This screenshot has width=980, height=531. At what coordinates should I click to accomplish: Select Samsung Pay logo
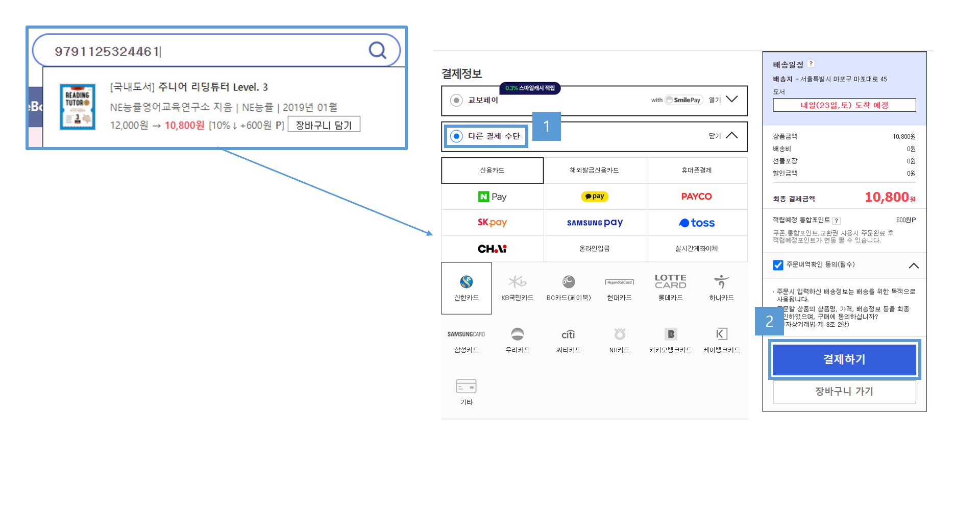click(x=595, y=223)
